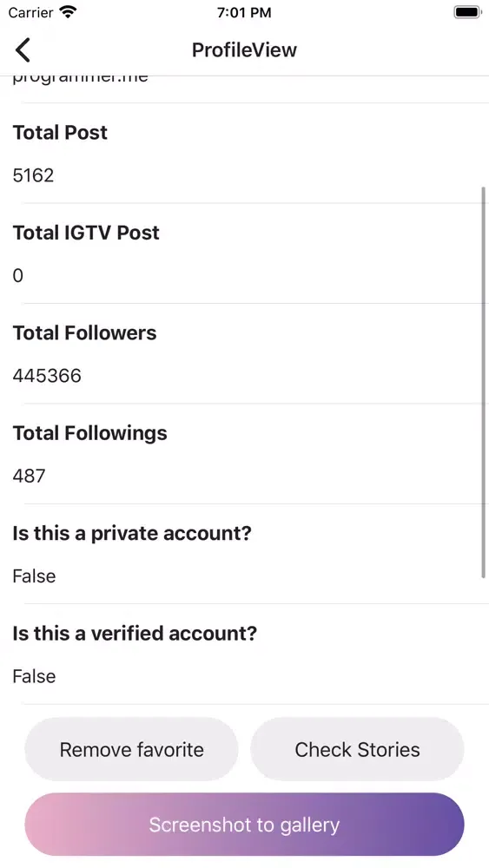The width and height of the screenshot is (489, 868).
Task: Click the vertical scrollbar indicator
Action: [x=484, y=383]
